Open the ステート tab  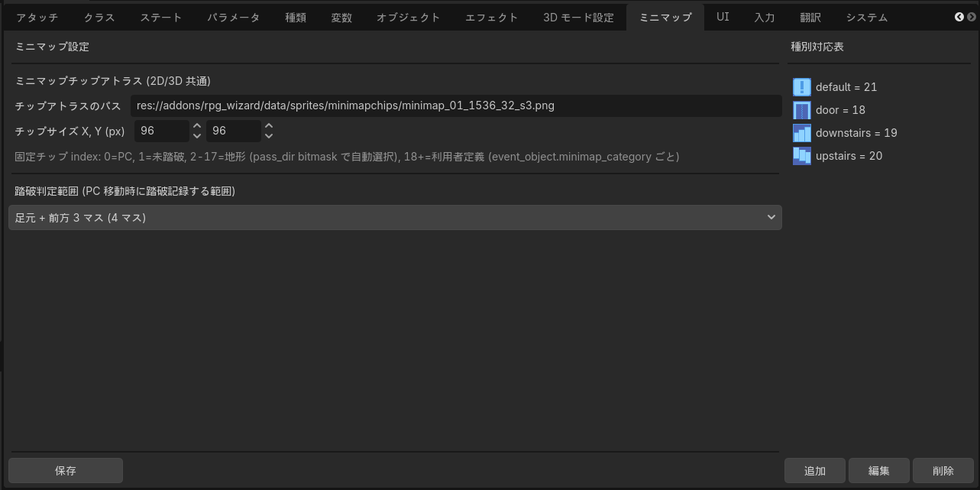pos(160,18)
